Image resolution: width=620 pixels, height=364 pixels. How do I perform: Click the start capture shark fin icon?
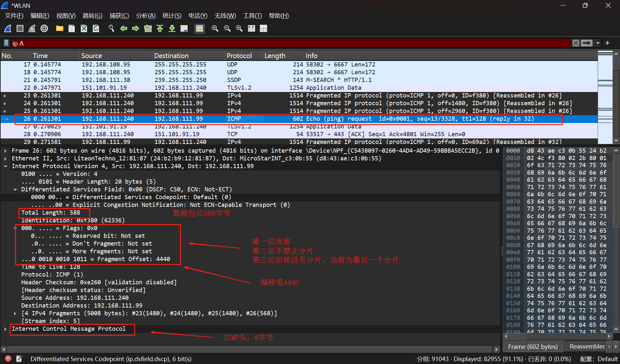click(8, 28)
